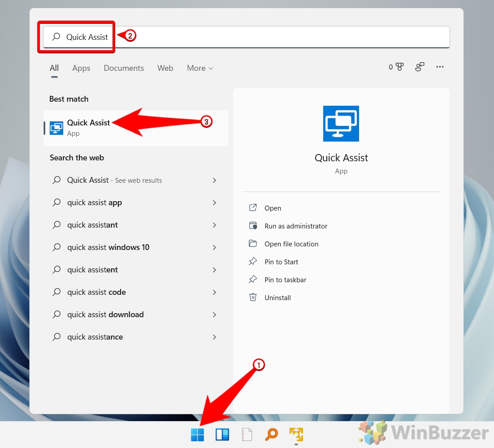
Task: Click the pin icon beside Pin to taskbar
Action: pyautogui.click(x=253, y=279)
